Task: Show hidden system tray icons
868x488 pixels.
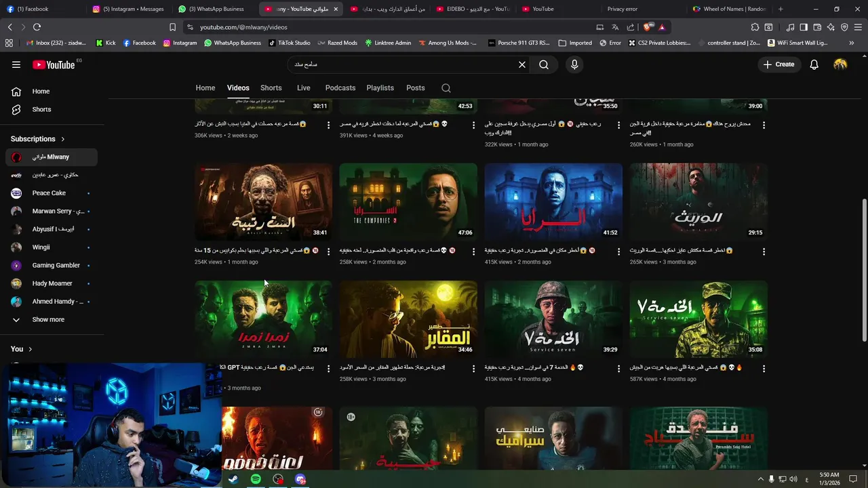Action: (760, 479)
